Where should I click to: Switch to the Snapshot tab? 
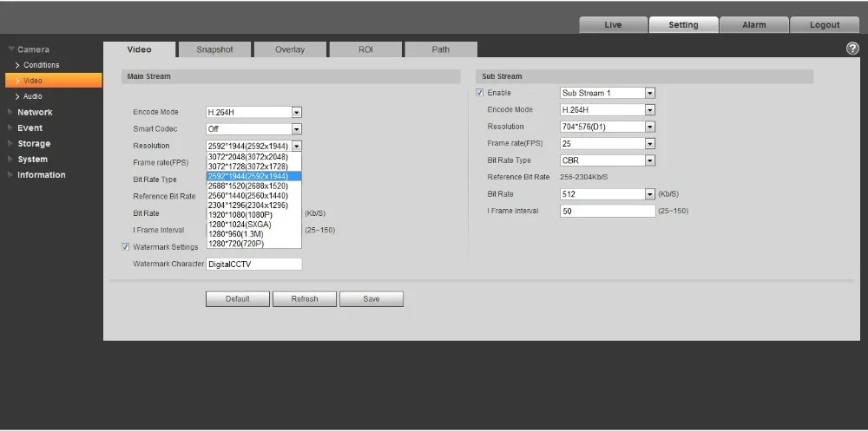(214, 49)
